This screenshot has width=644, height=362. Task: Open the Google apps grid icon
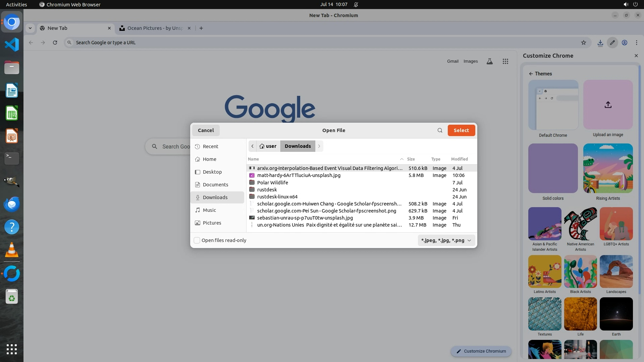pyautogui.click(x=505, y=61)
